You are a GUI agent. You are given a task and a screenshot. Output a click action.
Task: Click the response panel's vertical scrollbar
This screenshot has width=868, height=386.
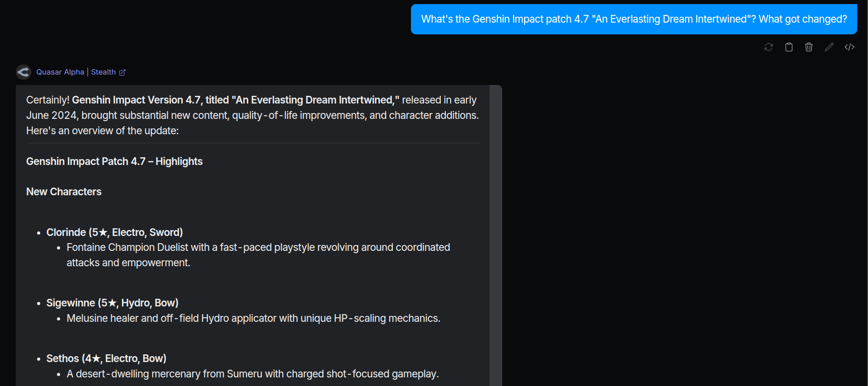tap(496, 235)
